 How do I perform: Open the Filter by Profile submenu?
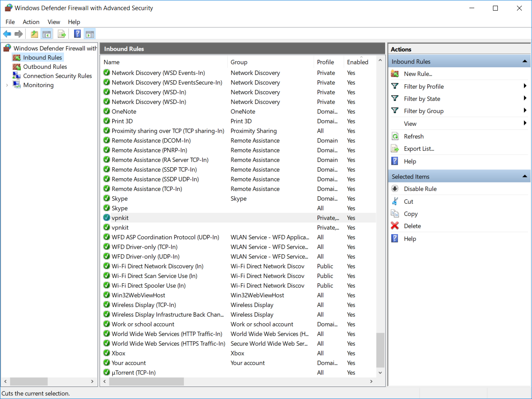coord(423,86)
